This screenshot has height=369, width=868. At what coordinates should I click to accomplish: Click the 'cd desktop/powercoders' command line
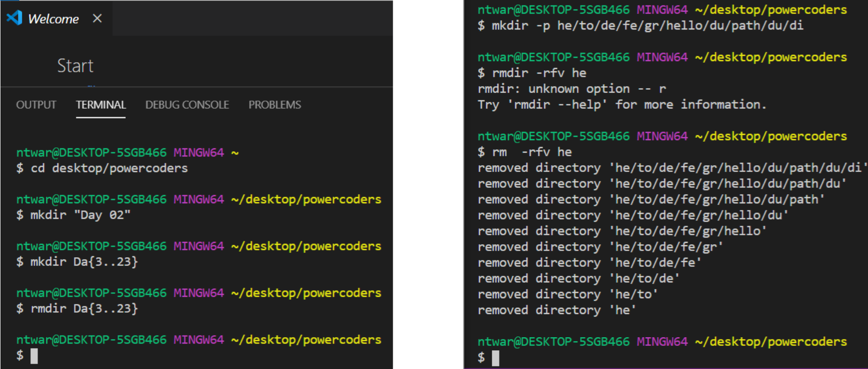click(109, 168)
